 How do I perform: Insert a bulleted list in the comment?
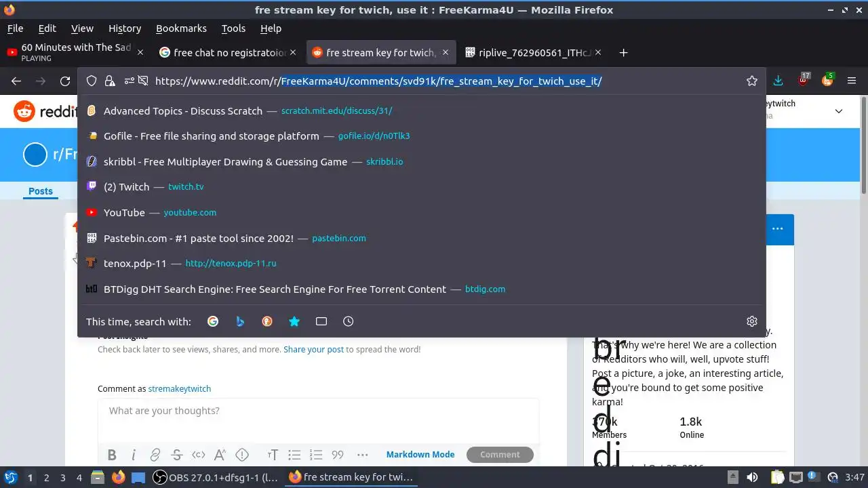tap(294, 455)
